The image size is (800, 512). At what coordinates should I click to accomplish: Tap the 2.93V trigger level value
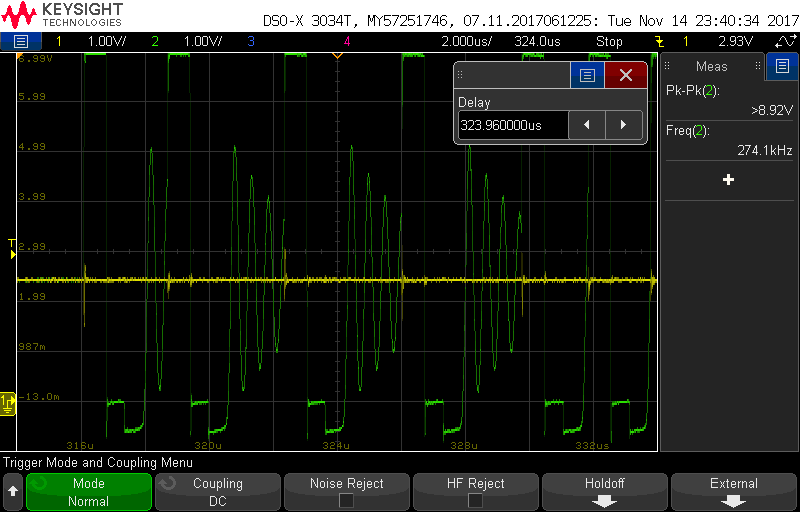(x=735, y=41)
